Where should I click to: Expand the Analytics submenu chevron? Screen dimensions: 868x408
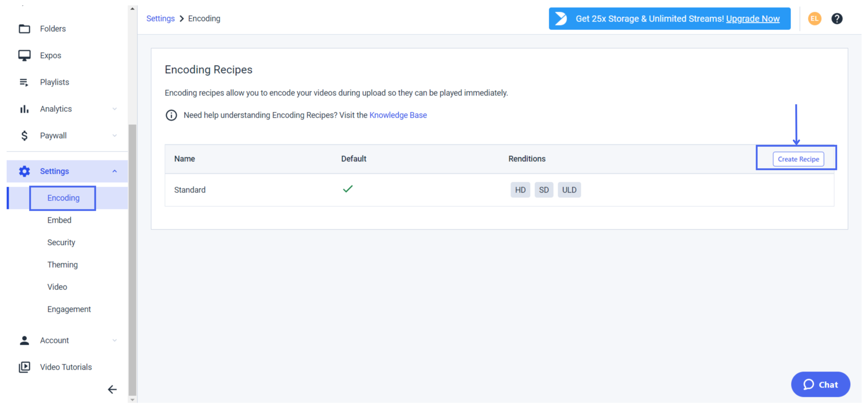pyautogui.click(x=114, y=109)
